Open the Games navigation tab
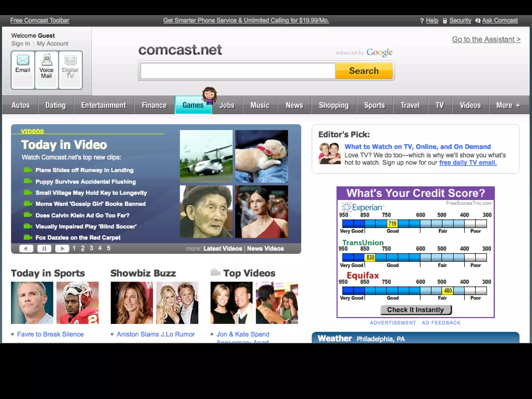The image size is (532, 399). 193,105
